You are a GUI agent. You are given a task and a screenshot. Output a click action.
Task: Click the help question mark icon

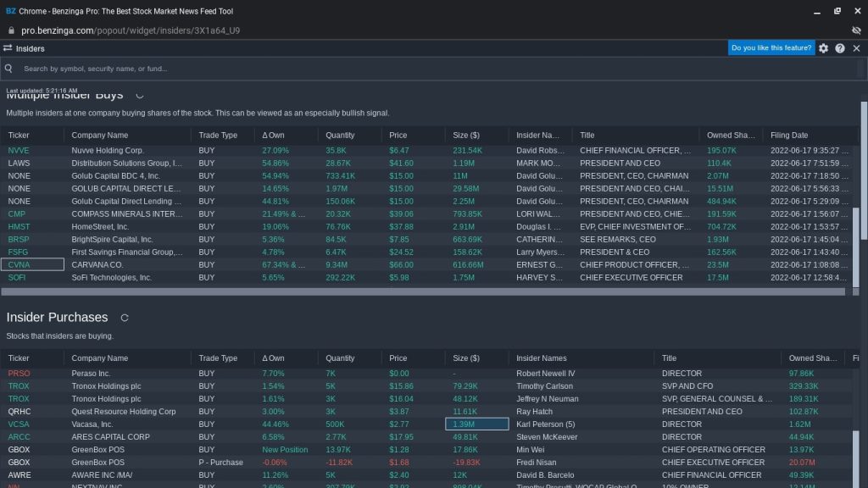pos(840,48)
